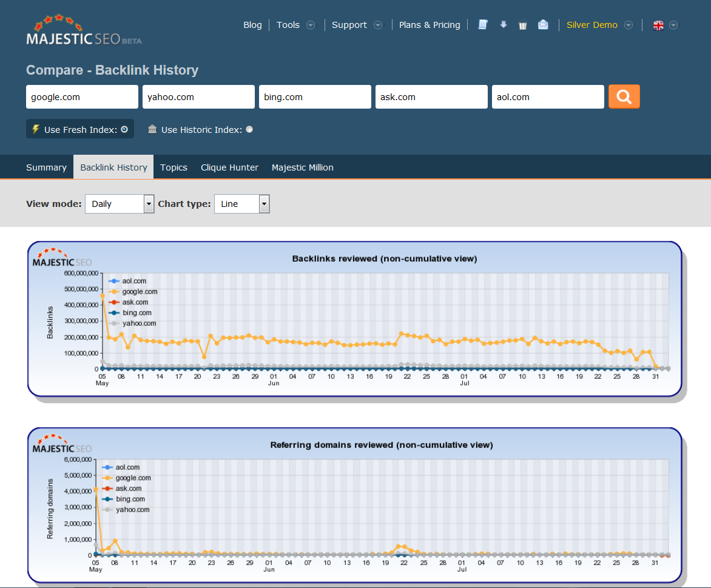The width and height of the screenshot is (711, 588).
Task: Open the View mode Daily dropdown
Action: pos(120,204)
